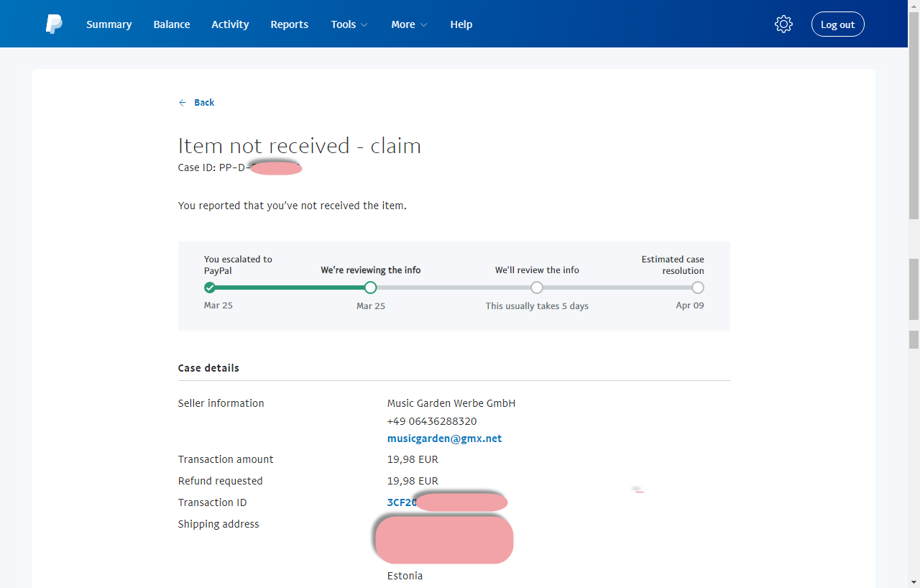The width and height of the screenshot is (920, 588).
Task: Select the seller name Music Garden Werbe GmbH
Action: point(451,403)
